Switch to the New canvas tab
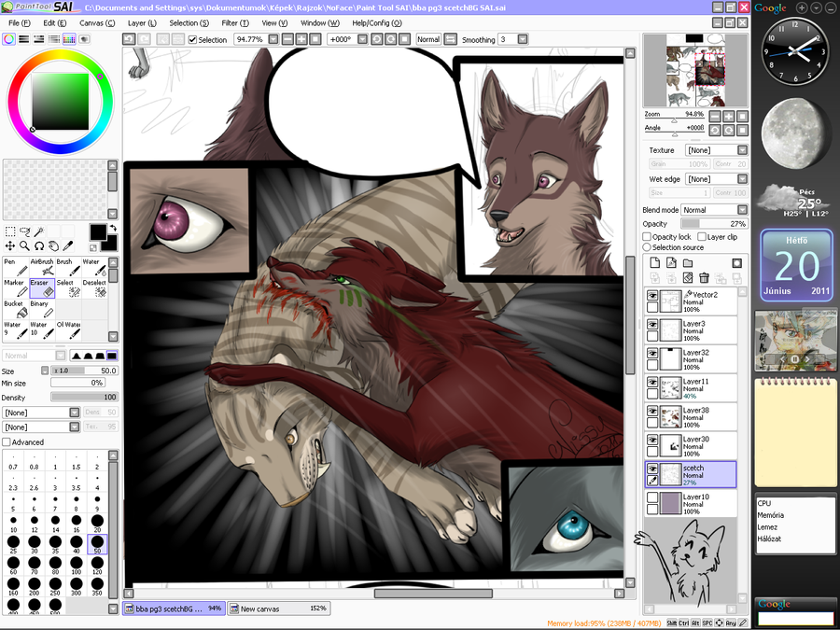Viewport: 840px width, 630px height. (x=278, y=609)
